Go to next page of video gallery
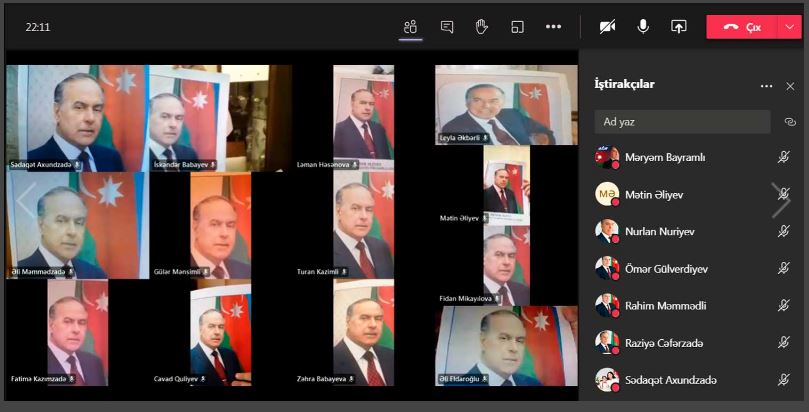809x412 pixels. (780, 200)
